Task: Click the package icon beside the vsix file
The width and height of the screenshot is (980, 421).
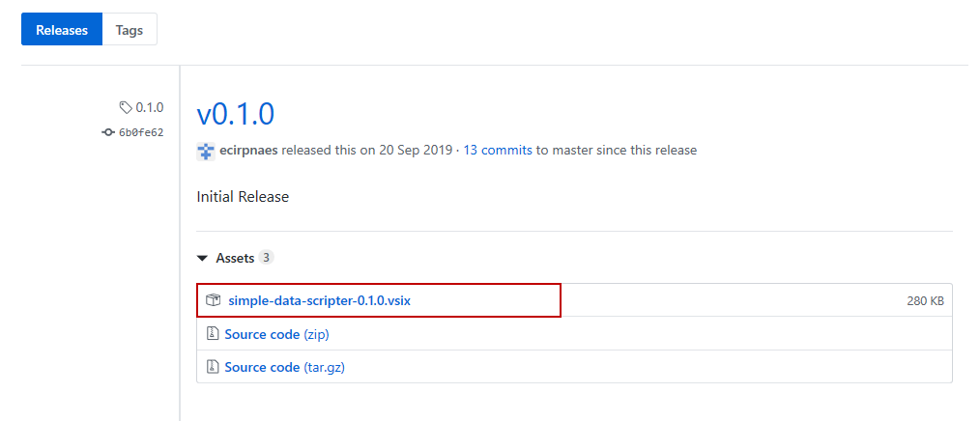Action: [x=214, y=301]
